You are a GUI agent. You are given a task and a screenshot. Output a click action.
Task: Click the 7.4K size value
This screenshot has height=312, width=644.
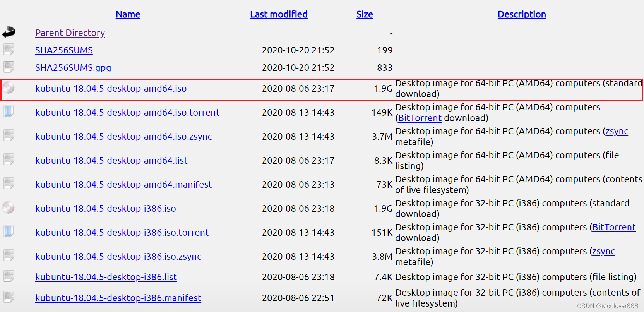[x=383, y=277]
